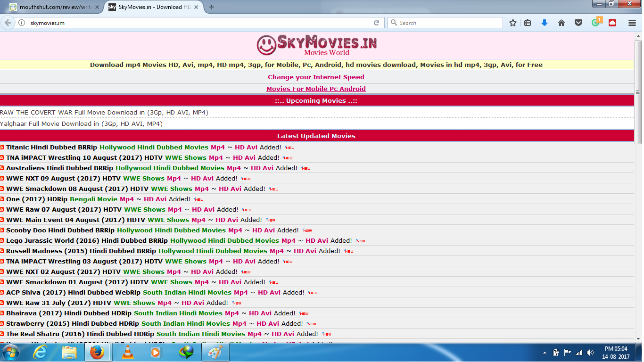
Task: Open a new browser tab
Action: [212, 7]
